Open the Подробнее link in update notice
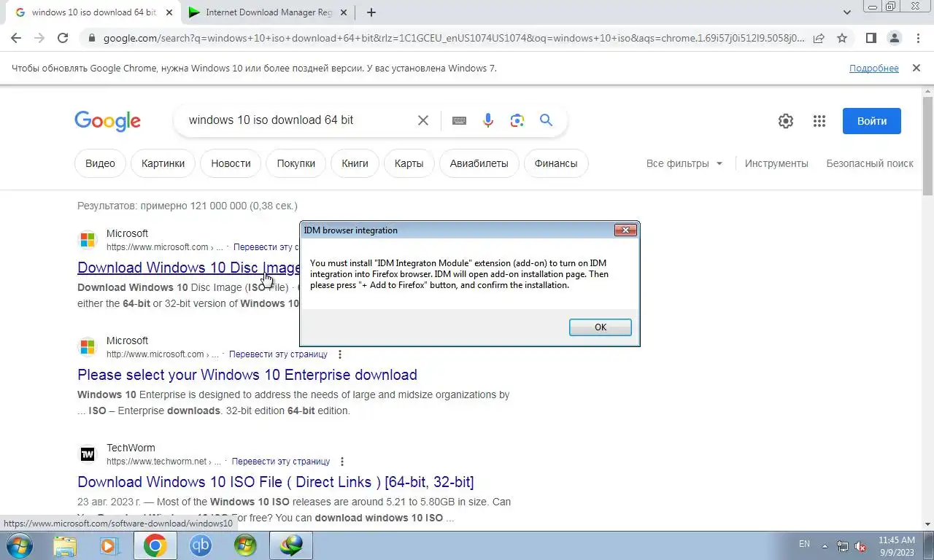Image resolution: width=934 pixels, height=560 pixels. click(873, 68)
